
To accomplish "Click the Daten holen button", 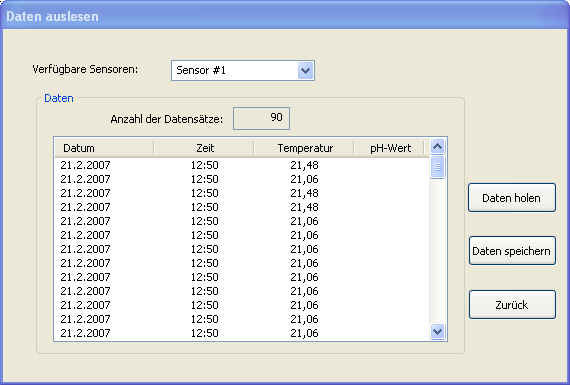I will [512, 198].
